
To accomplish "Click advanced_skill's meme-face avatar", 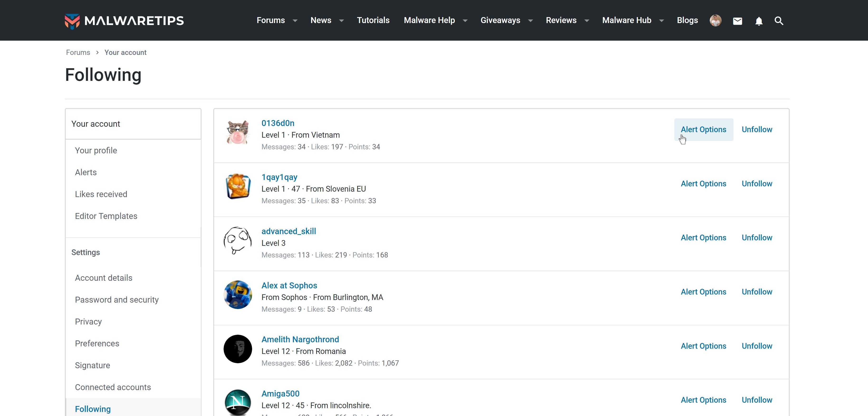I will [x=238, y=240].
